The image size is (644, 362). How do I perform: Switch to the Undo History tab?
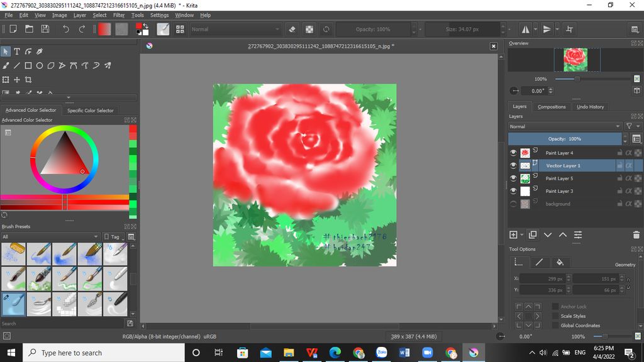click(590, 107)
